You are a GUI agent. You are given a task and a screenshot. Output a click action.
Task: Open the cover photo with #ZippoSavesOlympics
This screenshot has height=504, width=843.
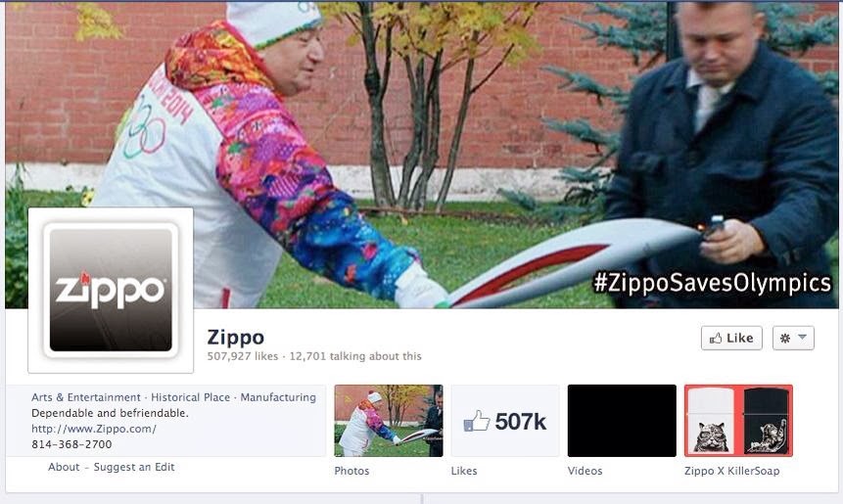pos(421,156)
